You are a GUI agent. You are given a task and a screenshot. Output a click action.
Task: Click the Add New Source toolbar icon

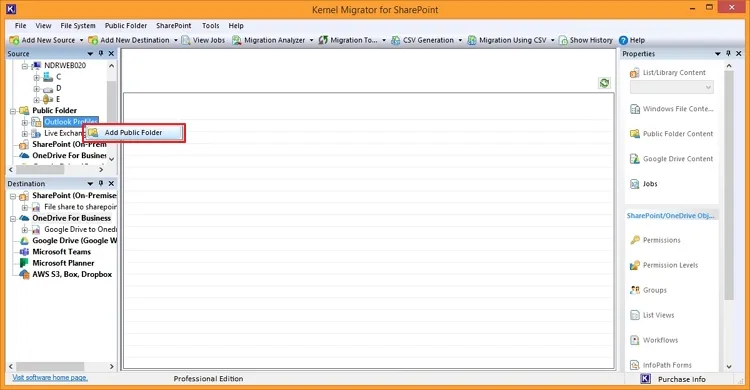14,40
